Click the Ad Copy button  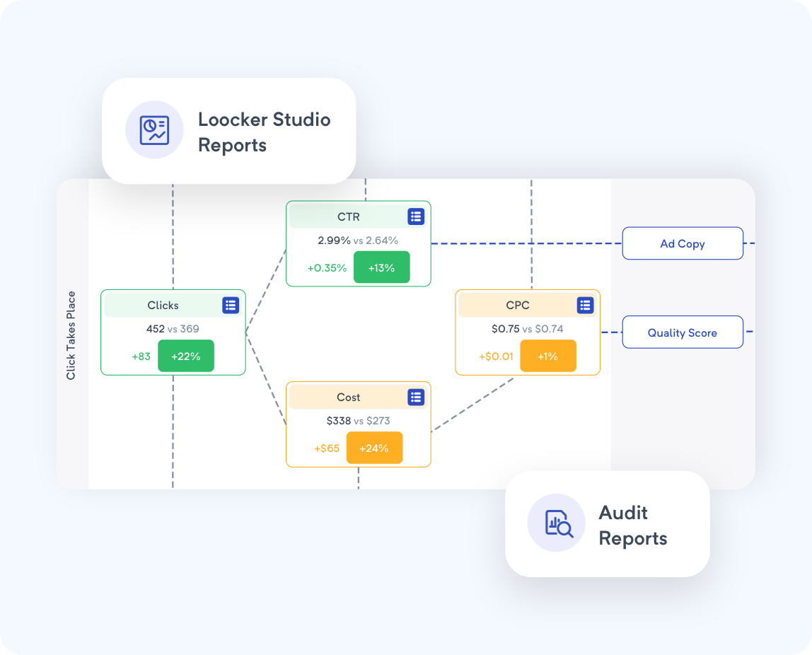point(682,243)
